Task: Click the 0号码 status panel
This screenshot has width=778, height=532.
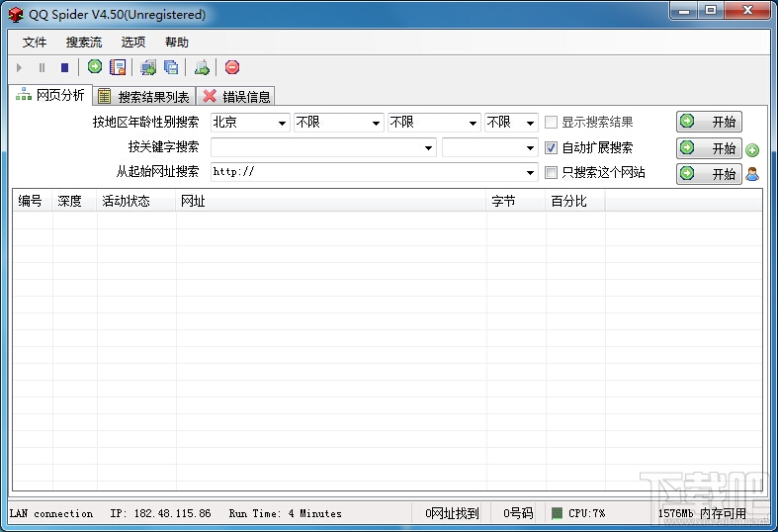Action: [x=518, y=513]
